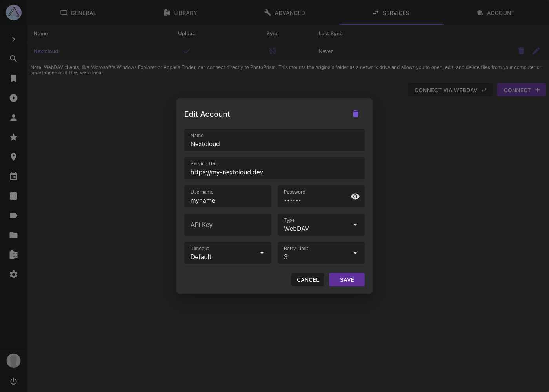Open the Albums section
Screen dimensions: 549x392
click(13, 78)
